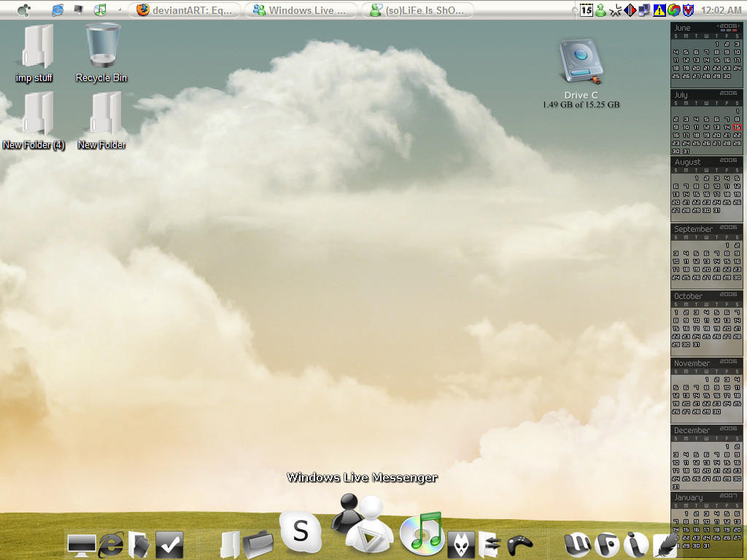Open the checkmark icon in the dock
The height and width of the screenshot is (560, 747).
(x=169, y=545)
